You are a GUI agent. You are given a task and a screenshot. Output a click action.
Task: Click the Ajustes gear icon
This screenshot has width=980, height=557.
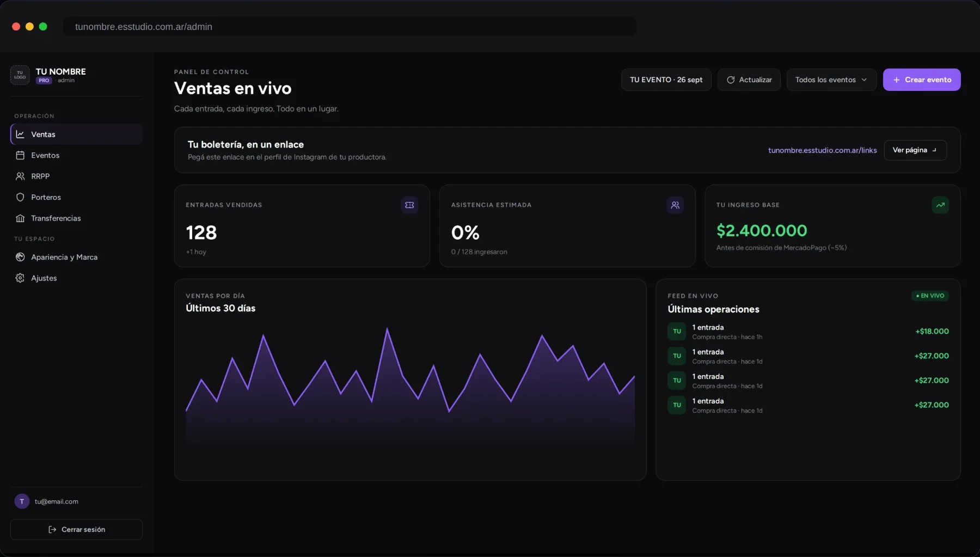pyautogui.click(x=20, y=278)
